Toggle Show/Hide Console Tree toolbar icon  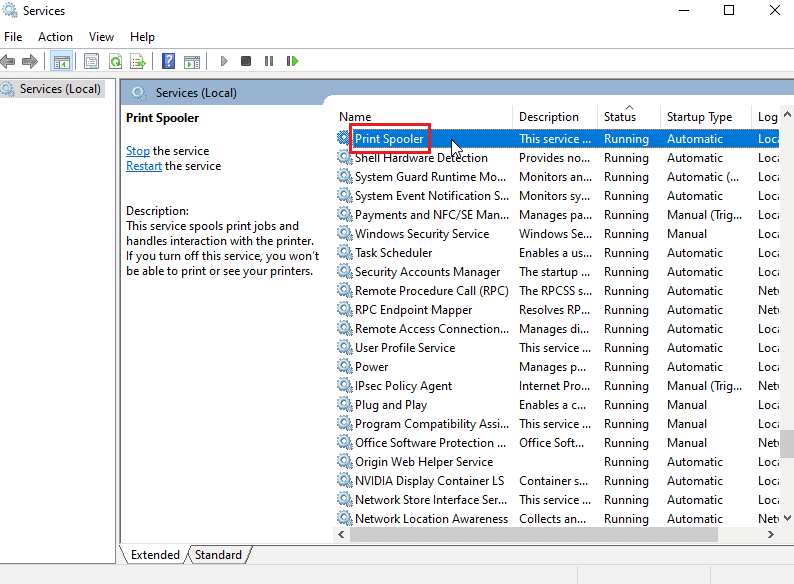[x=62, y=62]
